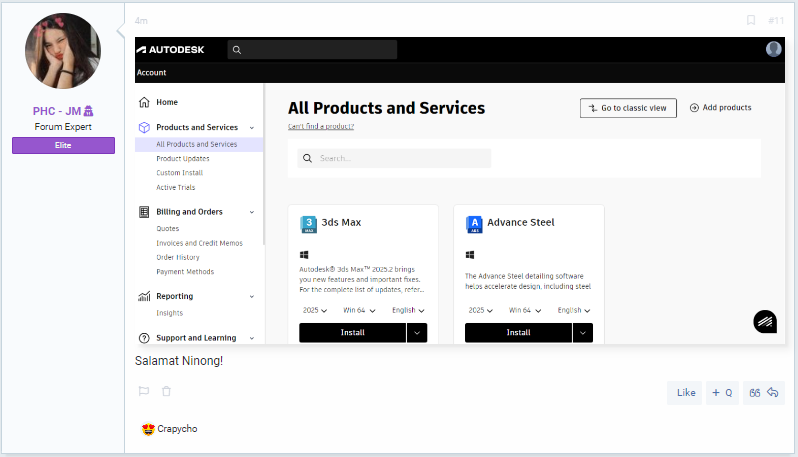This screenshot has height=457, width=798.
Task: Click the Can't find a product? link
Action: (321, 126)
